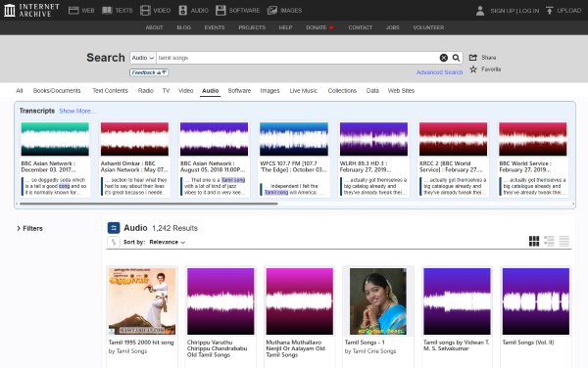The width and height of the screenshot is (588, 368).
Task: Open Tamil Songs - 1 item
Action: click(378, 317)
